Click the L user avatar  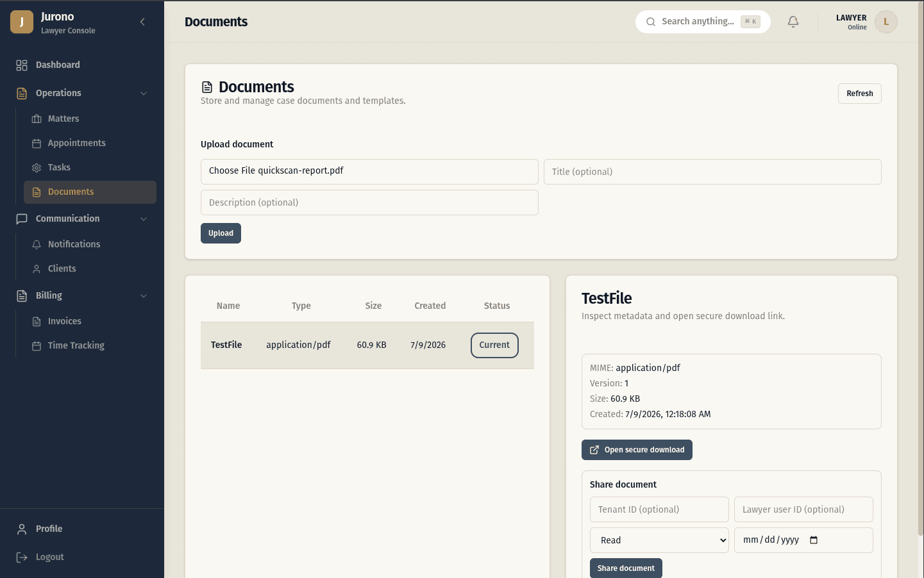886,22
